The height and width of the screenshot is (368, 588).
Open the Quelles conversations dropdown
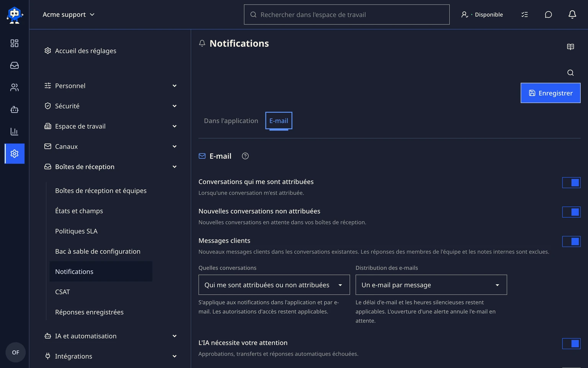coord(274,285)
